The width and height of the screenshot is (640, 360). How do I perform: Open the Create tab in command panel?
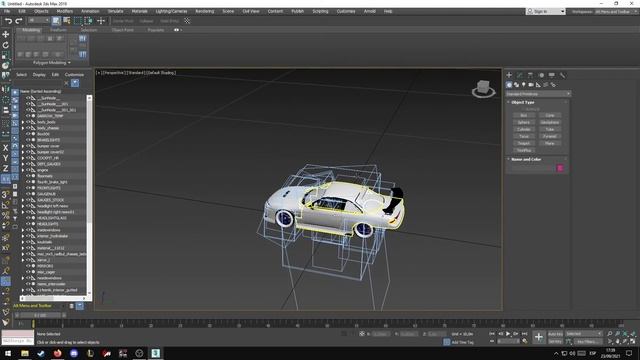tap(509, 75)
